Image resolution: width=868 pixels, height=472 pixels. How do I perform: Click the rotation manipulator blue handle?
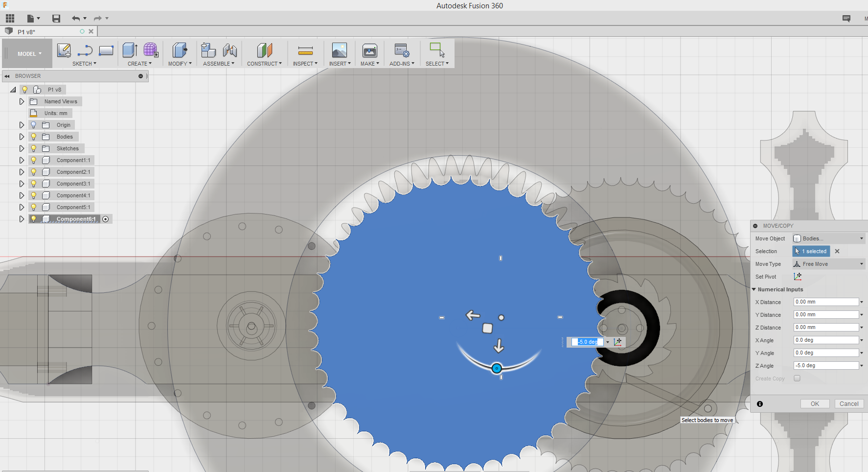coord(497,368)
